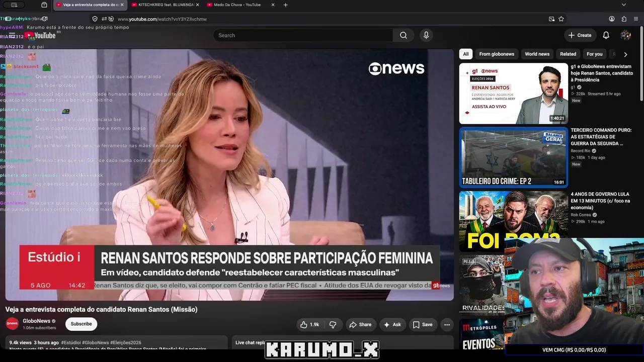
Task: Expand the list all tabs dropdown
Action: [624, 5]
